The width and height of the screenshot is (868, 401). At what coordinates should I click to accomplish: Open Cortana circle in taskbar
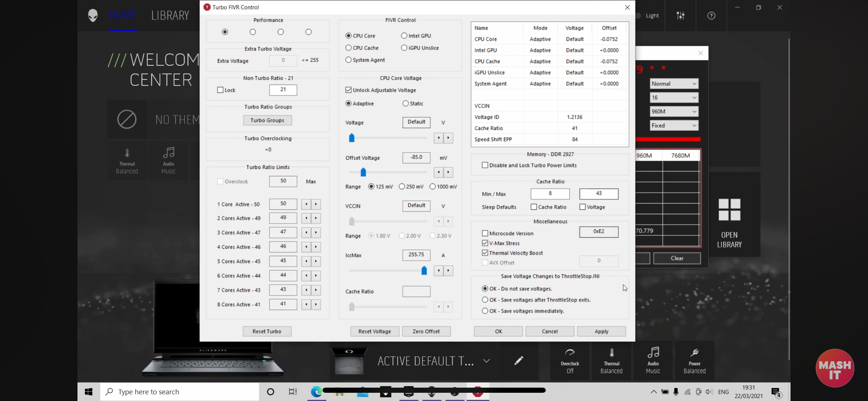270,391
